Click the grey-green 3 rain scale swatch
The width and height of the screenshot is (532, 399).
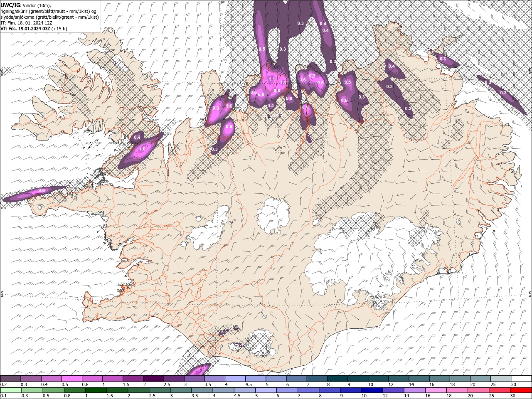pyautogui.click(x=181, y=390)
